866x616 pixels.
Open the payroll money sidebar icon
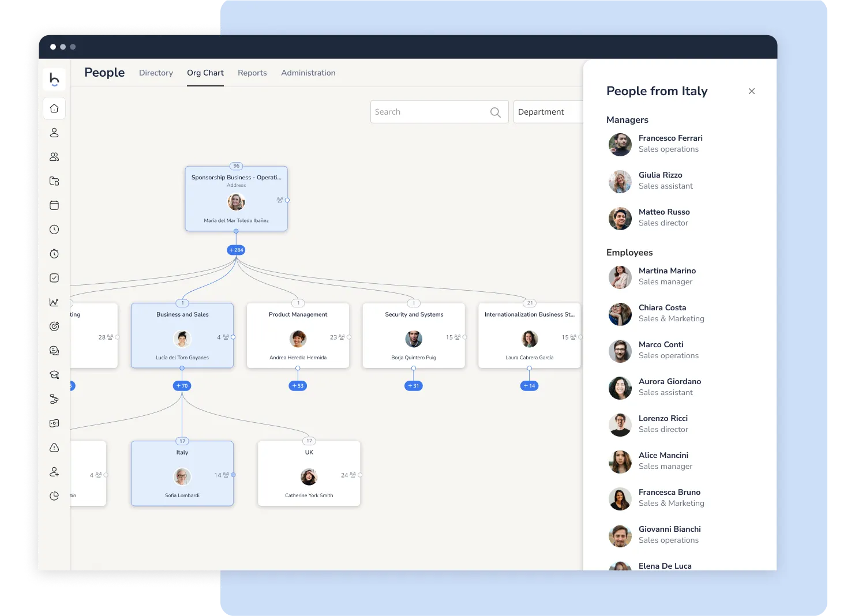pos(54,423)
